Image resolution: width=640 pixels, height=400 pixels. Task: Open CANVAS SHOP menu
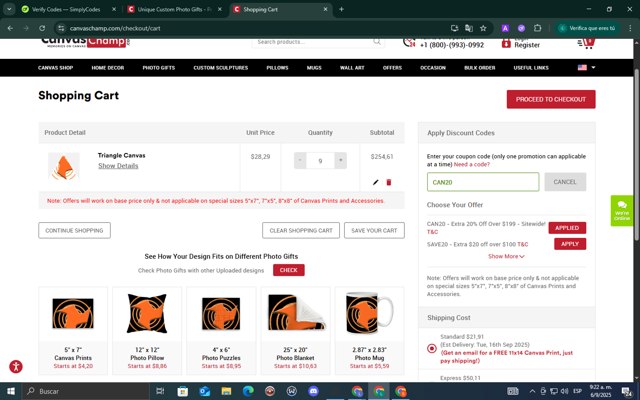[56, 68]
